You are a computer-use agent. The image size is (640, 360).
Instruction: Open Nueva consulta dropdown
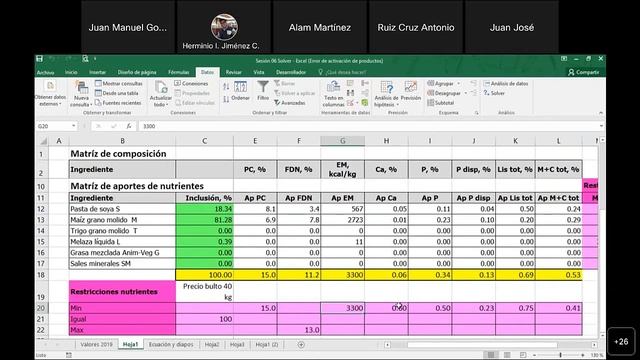tap(81, 93)
